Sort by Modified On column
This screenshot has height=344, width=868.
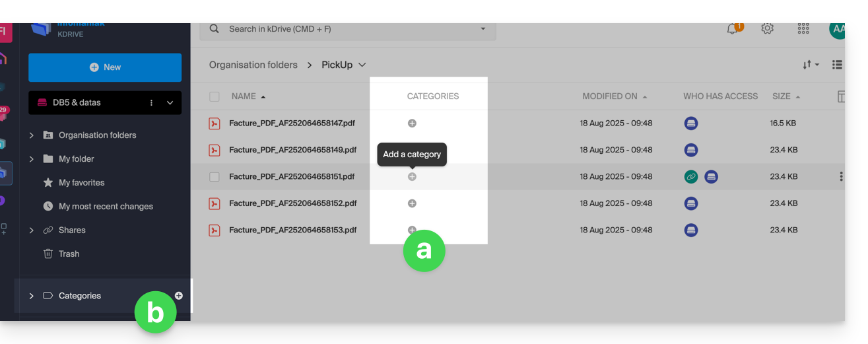pos(615,96)
